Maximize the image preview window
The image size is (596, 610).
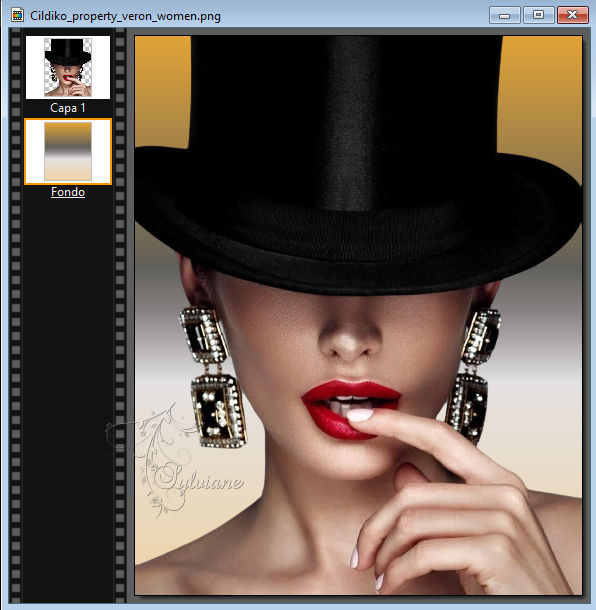pyautogui.click(x=538, y=15)
